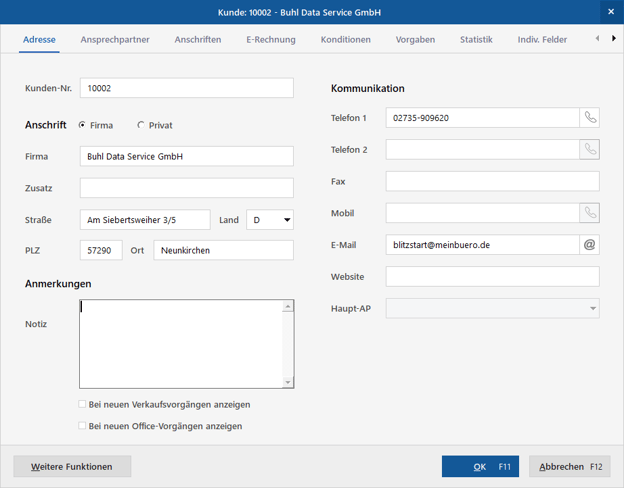Go to the Konditionen tab
624x488 pixels.
point(346,40)
